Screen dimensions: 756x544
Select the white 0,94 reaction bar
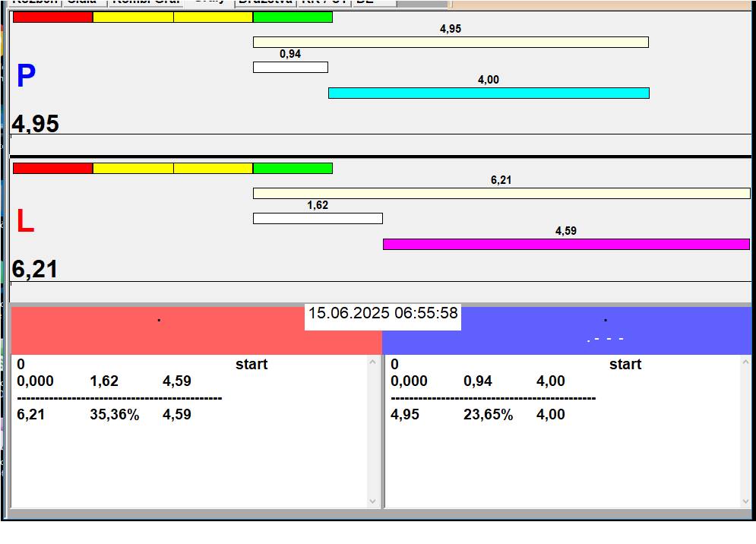(x=291, y=67)
